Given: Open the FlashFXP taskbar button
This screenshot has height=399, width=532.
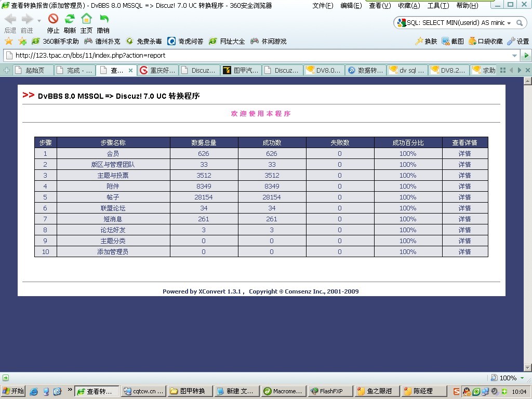Looking at the screenshot, I should (330, 391).
